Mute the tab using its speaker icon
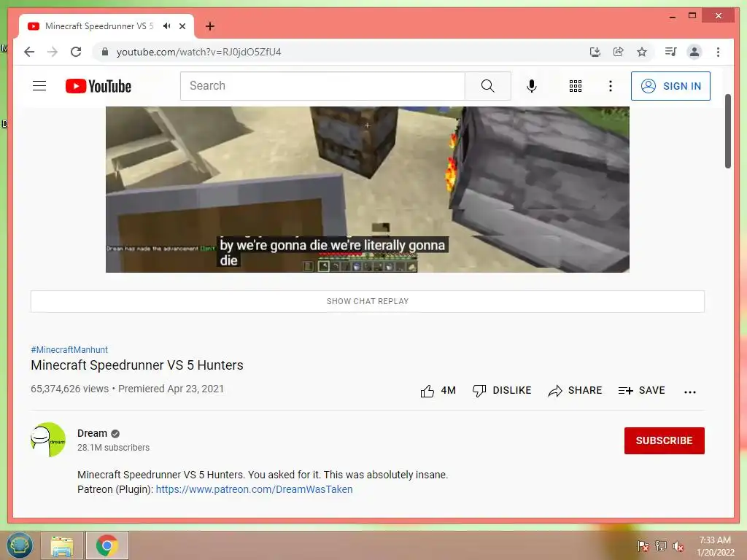The width and height of the screenshot is (747, 560). point(166,26)
